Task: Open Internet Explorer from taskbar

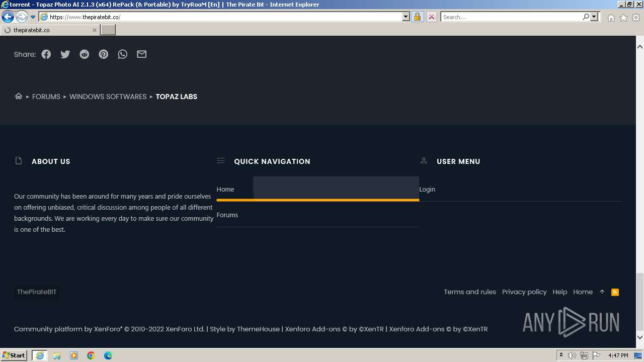Action: [40, 355]
